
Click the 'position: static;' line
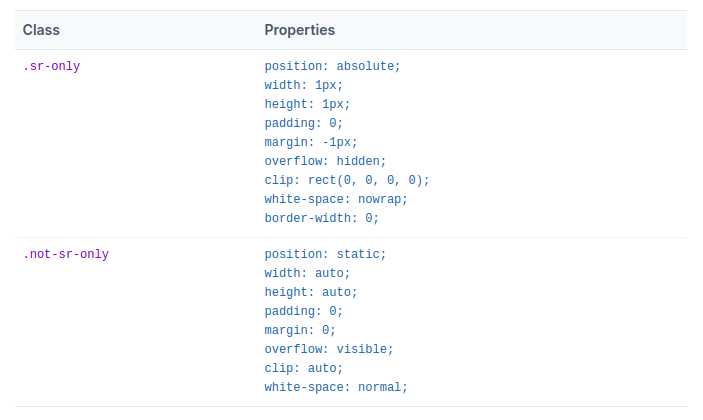coord(325,254)
